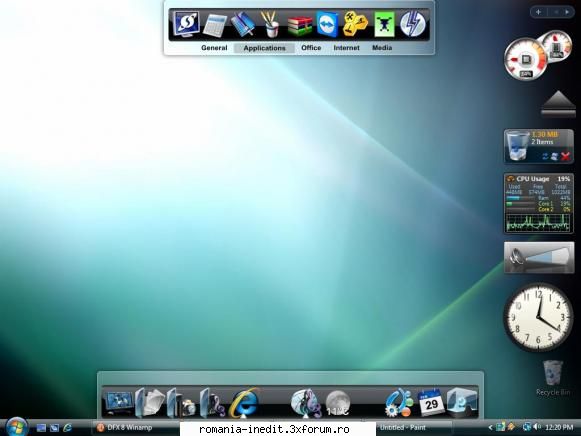Open the Internet tab in dock
This screenshot has width=581, height=436.
pyautogui.click(x=346, y=48)
